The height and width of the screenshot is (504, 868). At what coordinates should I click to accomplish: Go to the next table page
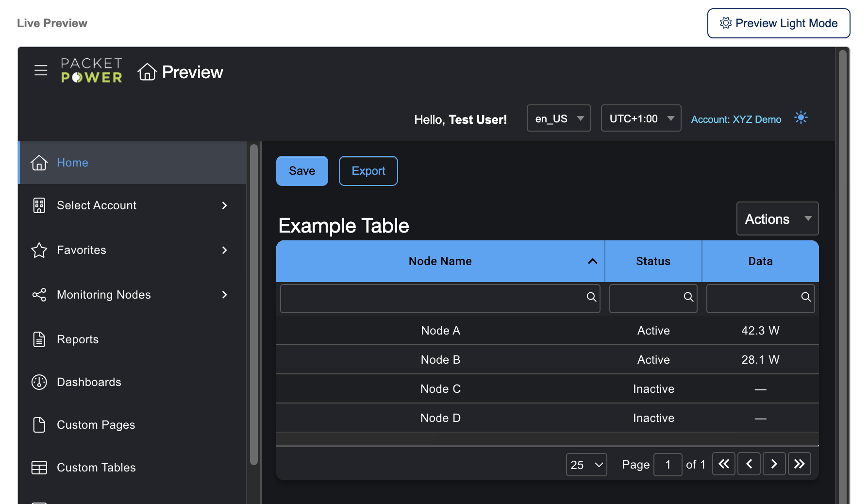coord(774,464)
